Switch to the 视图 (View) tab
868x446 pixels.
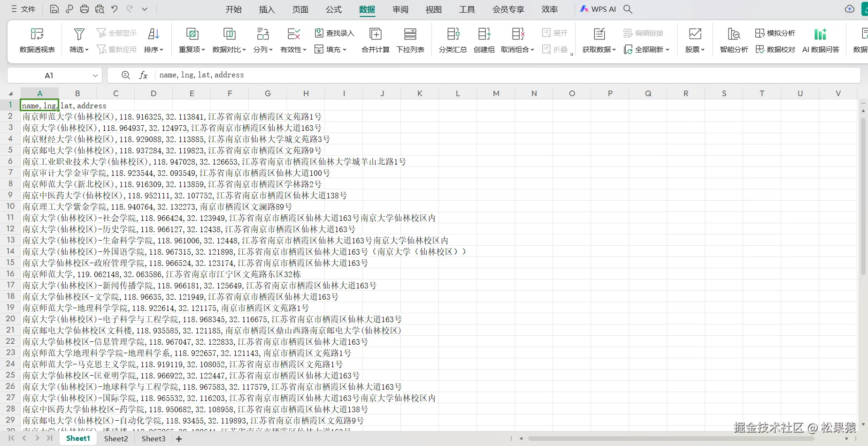click(x=434, y=9)
